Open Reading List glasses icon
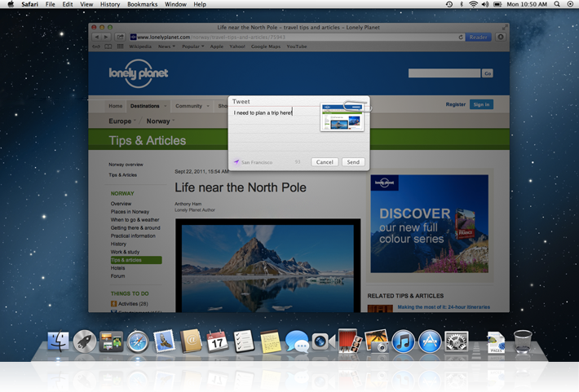Viewport: 579px width, 392px height. click(x=96, y=46)
